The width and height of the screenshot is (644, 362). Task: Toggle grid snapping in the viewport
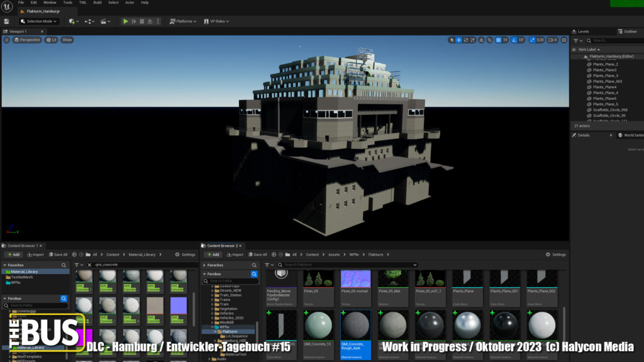(498, 40)
